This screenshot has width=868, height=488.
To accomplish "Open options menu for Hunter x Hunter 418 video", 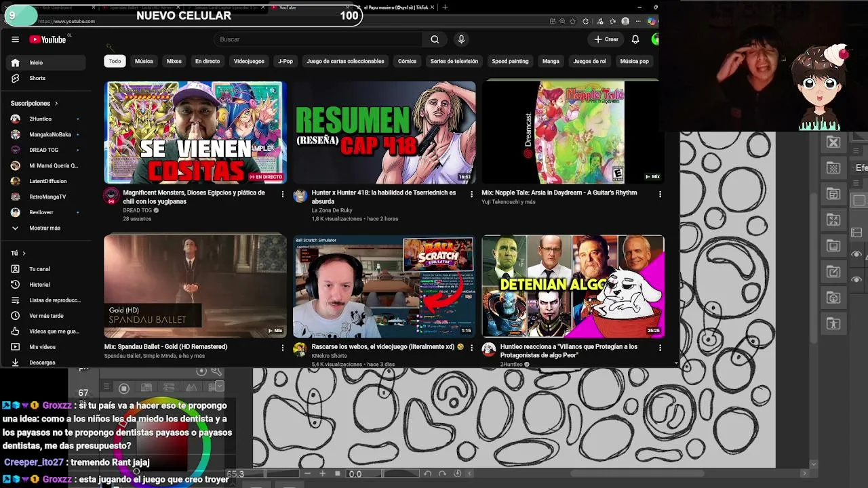I will [x=471, y=194].
